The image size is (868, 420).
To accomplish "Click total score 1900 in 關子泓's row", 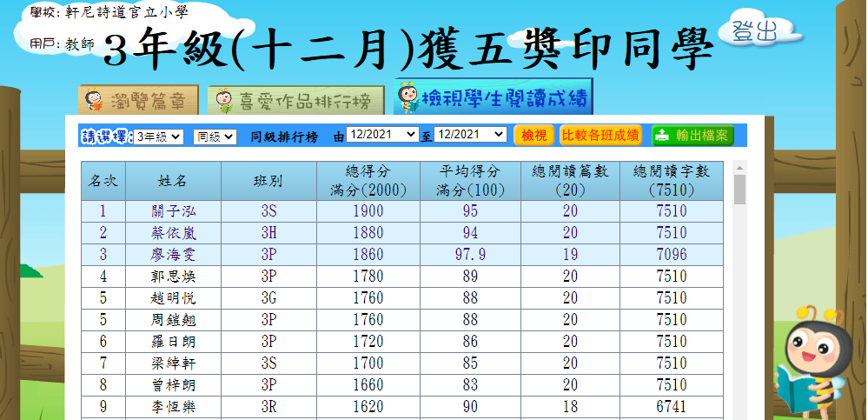I will tap(368, 211).
